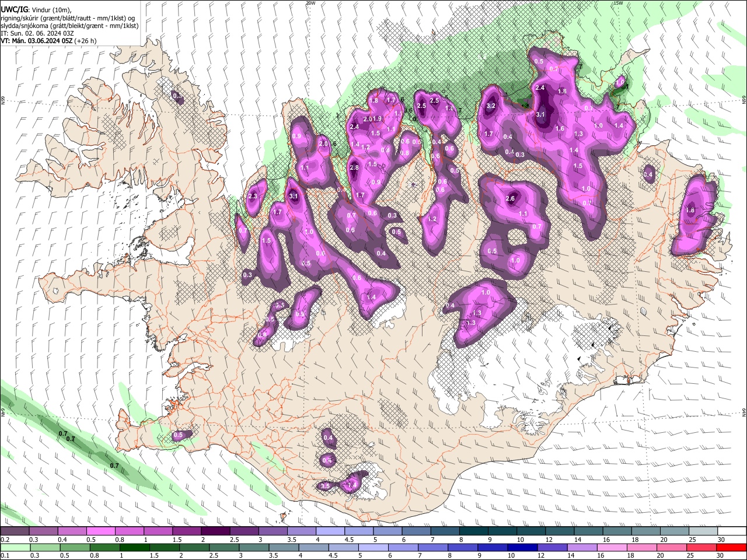Click the 1.9 precipitation value on the map

pos(377,118)
